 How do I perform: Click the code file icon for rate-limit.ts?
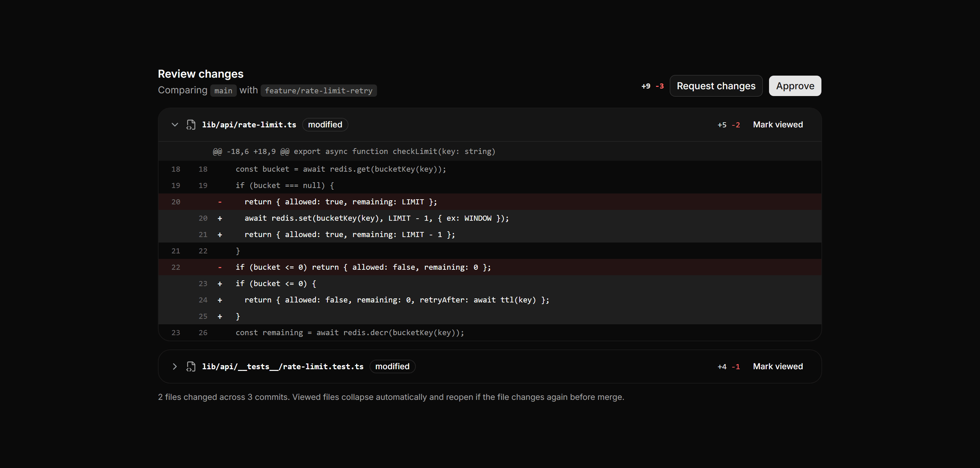point(191,125)
